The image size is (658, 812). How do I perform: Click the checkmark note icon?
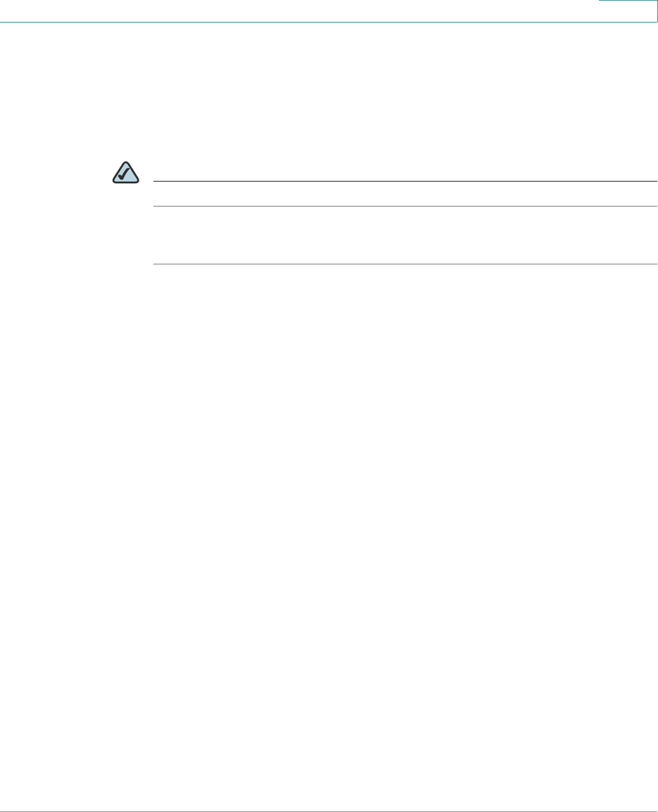point(125,173)
